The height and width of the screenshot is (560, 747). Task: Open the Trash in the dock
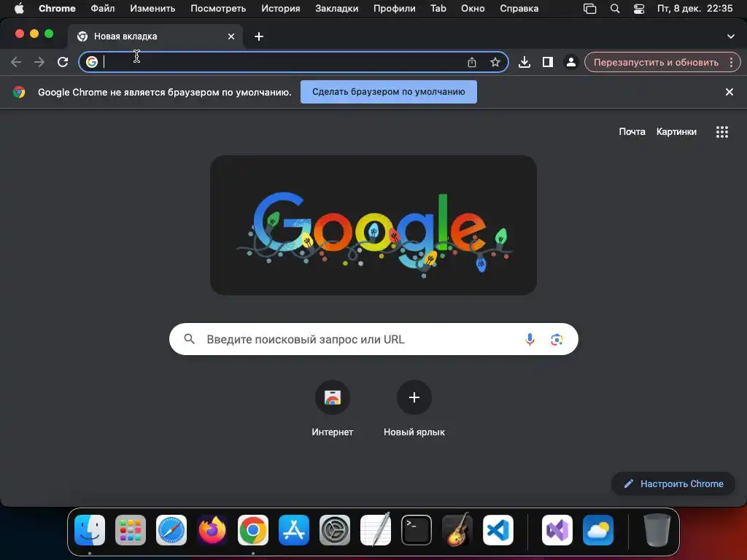(x=657, y=530)
